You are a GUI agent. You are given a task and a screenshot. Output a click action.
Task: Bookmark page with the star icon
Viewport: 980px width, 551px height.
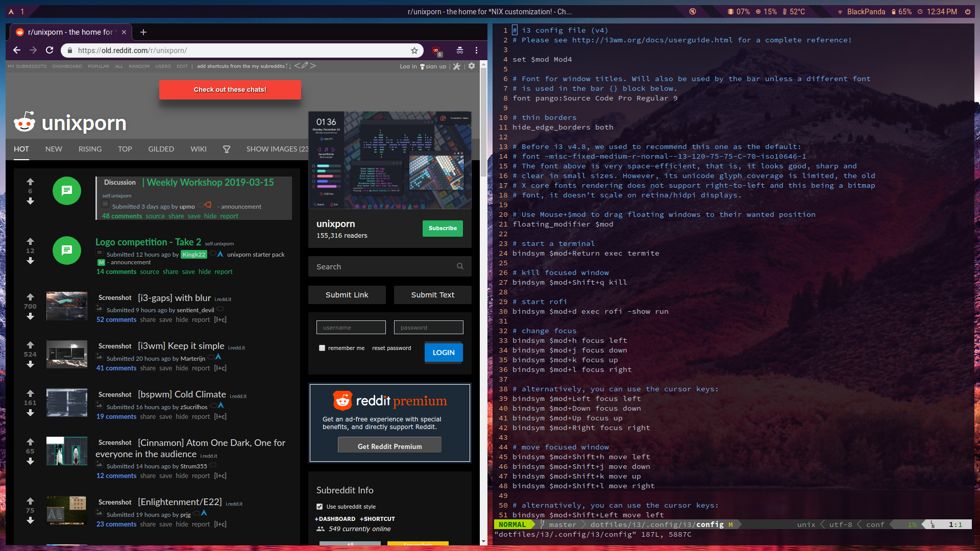click(x=414, y=50)
